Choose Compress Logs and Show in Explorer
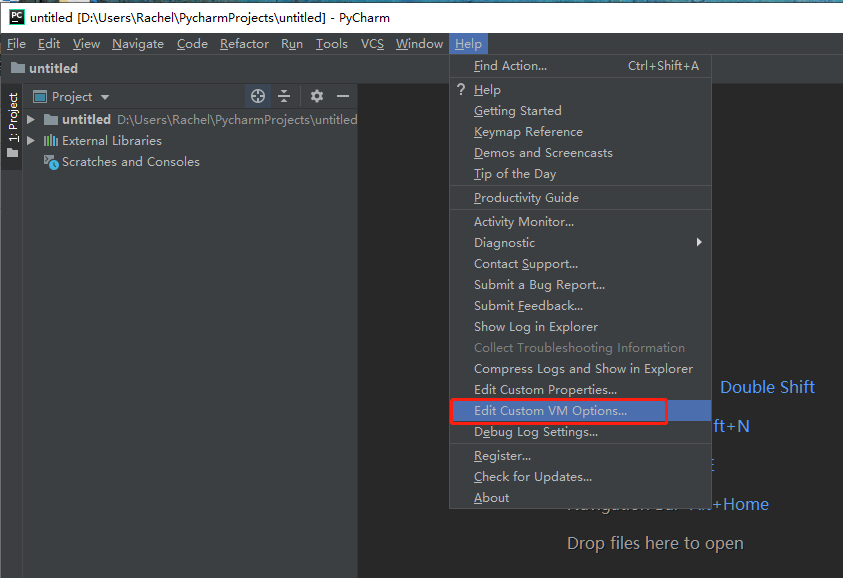The image size is (843, 578). [581, 368]
